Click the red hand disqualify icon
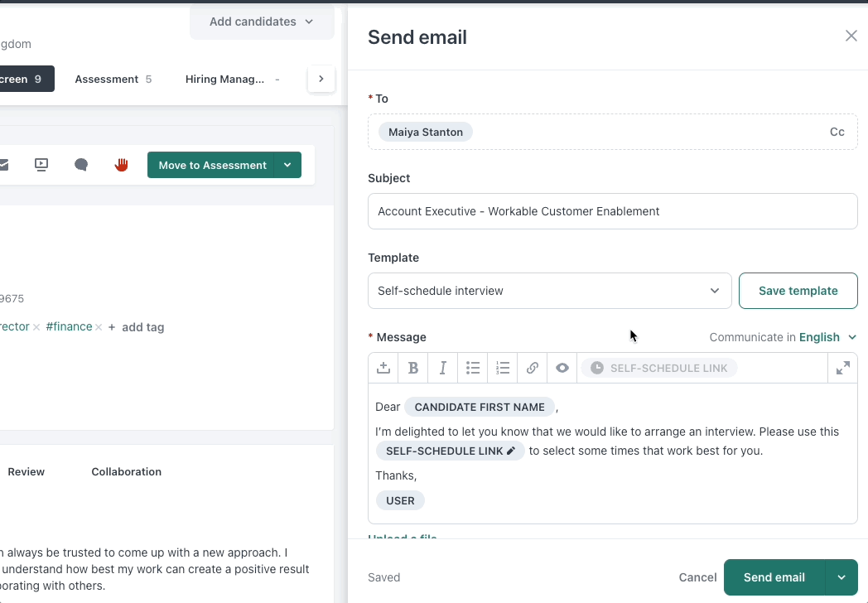This screenshot has width=868, height=603. point(122,165)
